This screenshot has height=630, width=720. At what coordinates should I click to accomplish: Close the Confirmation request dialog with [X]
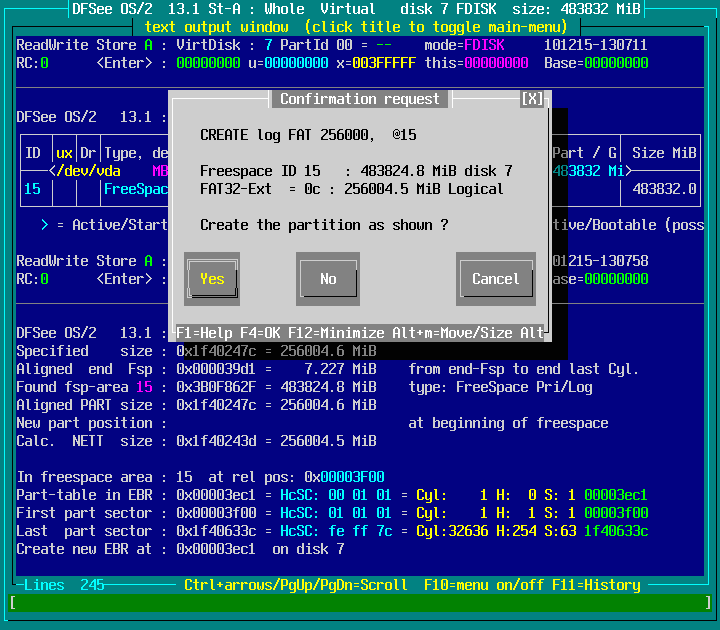click(x=532, y=99)
